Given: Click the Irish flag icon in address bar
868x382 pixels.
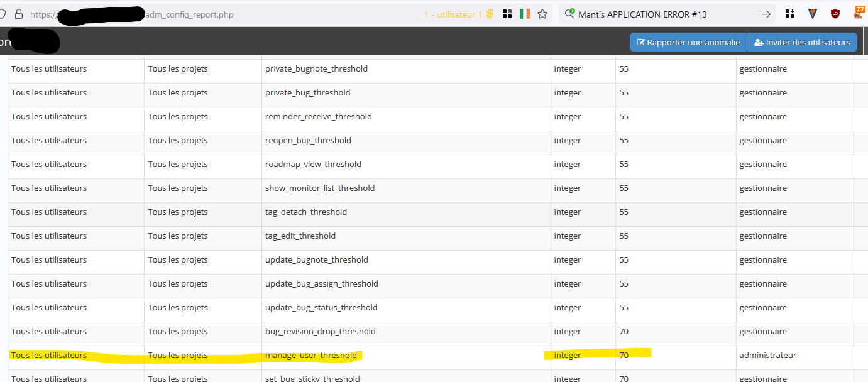Looking at the screenshot, I should 525,14.
